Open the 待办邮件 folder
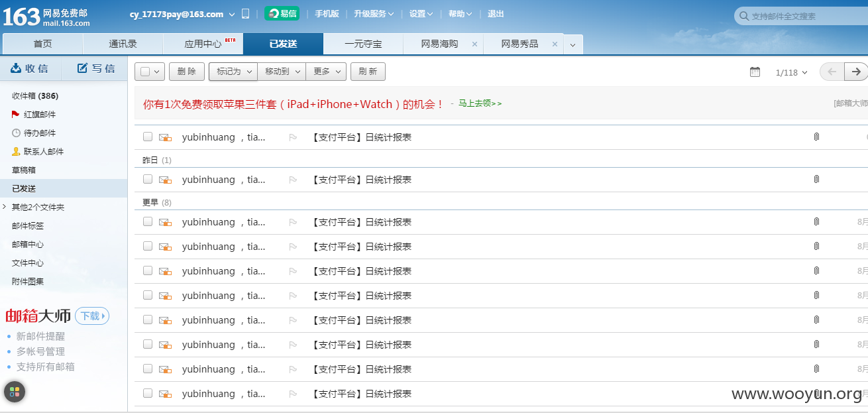868x413 pixels. [x=40, y=133]
